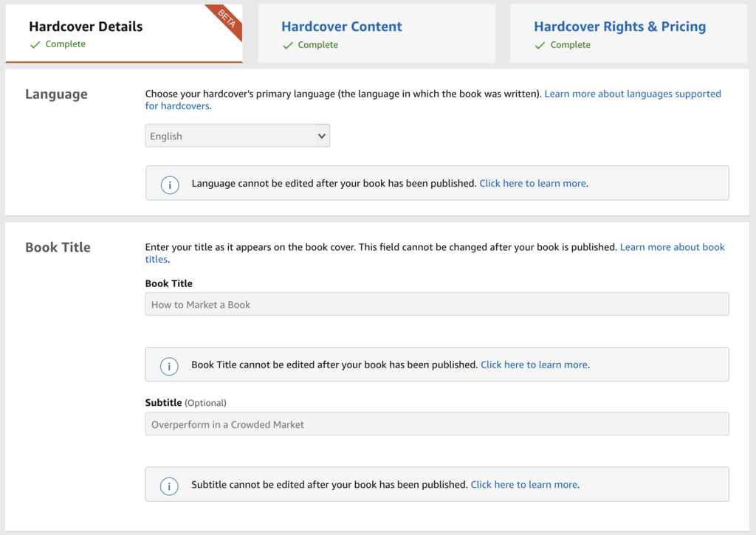The height and width of the screenshot is (535, 756).
Task: Click the info icon in Book Title notice
Action: [x=169, y=365]
